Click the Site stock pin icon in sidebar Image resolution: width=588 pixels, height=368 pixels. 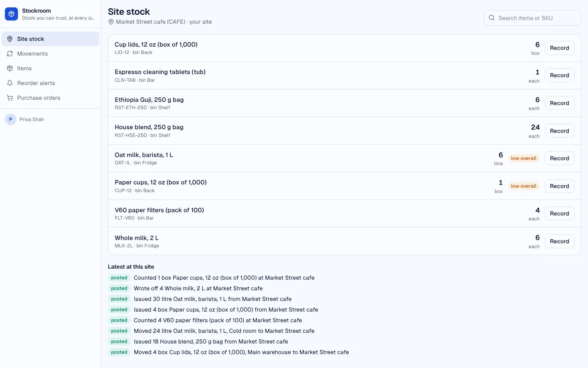tap(10, 39)
